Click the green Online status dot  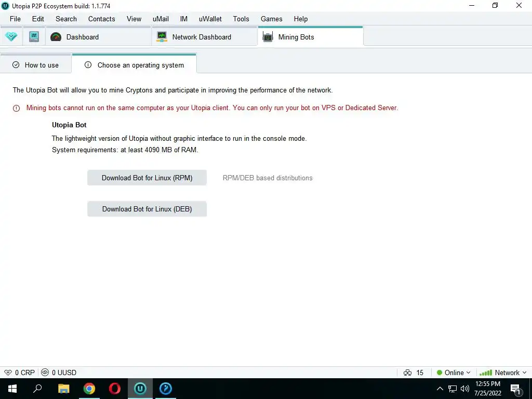click(440, 373)
